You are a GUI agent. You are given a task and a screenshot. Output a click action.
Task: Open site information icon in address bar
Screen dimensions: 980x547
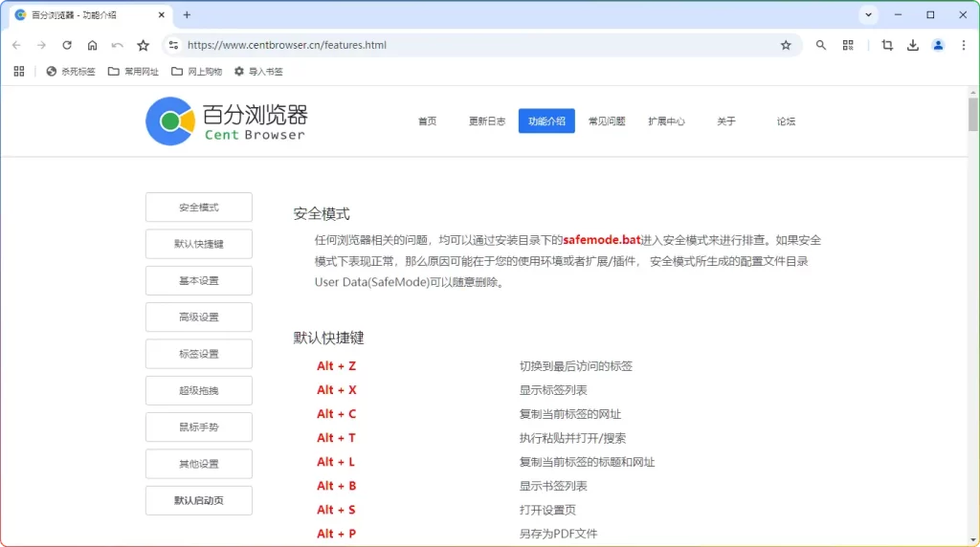tap(174, 45)
